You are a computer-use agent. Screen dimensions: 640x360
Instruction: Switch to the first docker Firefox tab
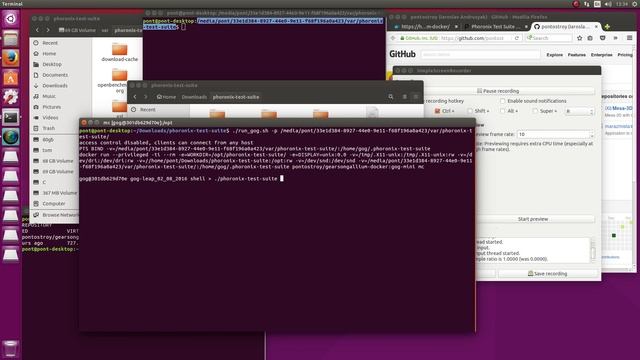pyautogui.click(x=425, y=27)
